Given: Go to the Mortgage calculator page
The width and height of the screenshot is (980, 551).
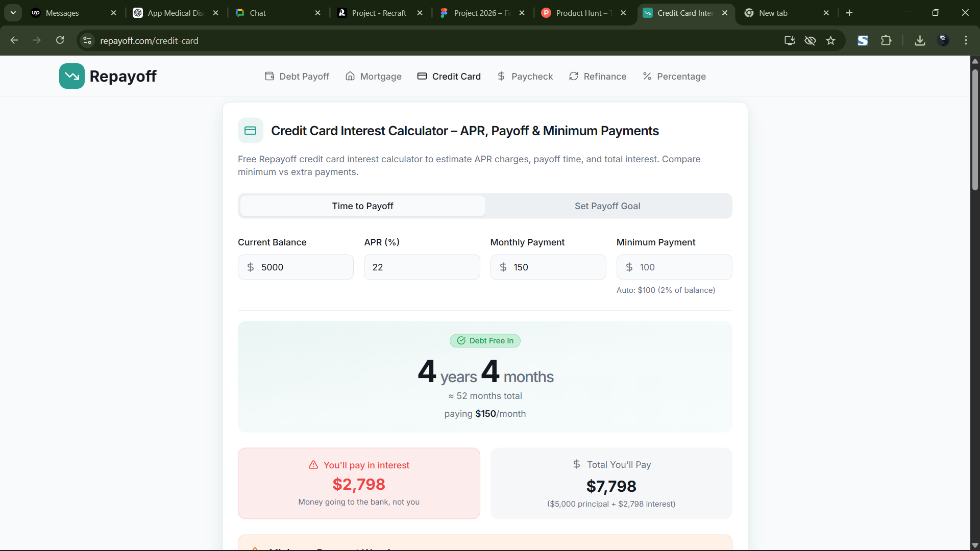Looking at the screenshot, I should click(373, 77).
